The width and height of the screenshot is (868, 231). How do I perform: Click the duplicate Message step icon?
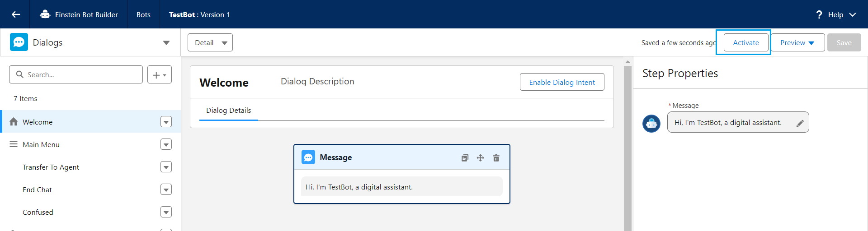(465, 158)
